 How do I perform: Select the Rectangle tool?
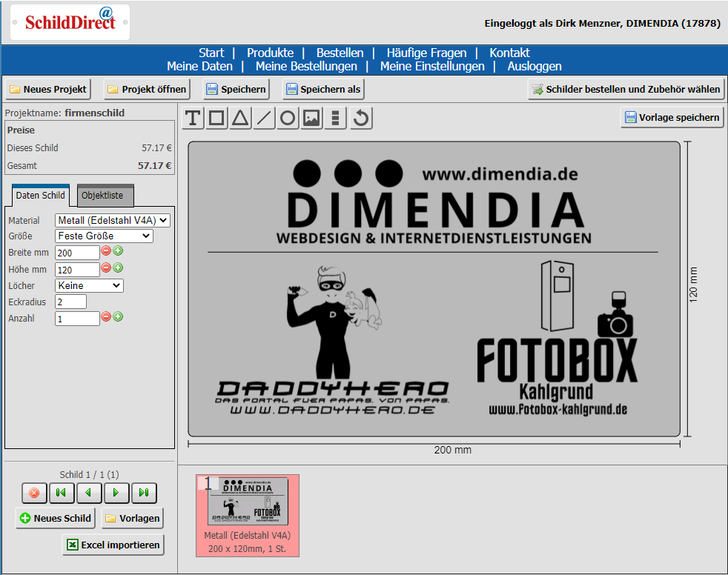216,118
